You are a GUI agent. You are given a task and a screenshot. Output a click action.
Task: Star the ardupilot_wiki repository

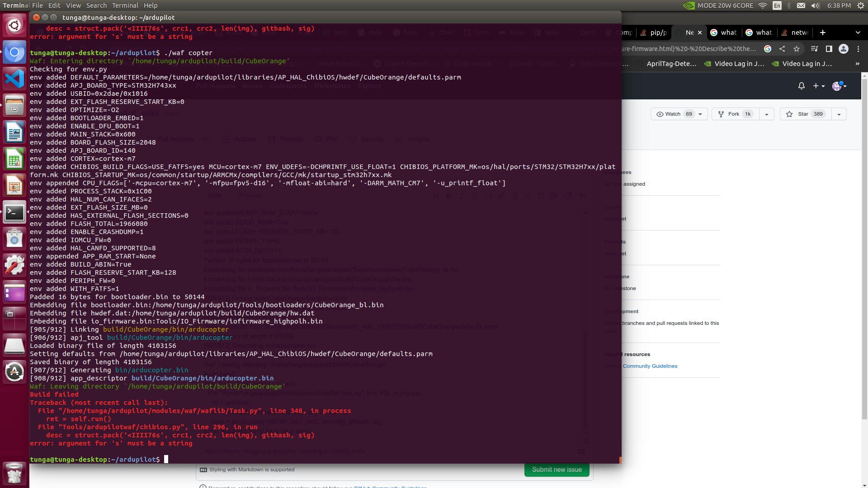tap(804, 114)
